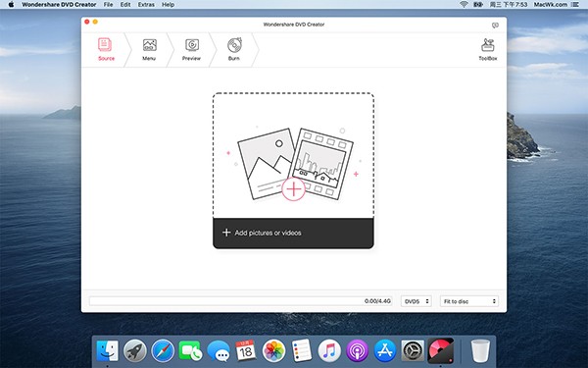Open the Help menu
The width and height of the screenshot is (588, 368).
point(168,5)
